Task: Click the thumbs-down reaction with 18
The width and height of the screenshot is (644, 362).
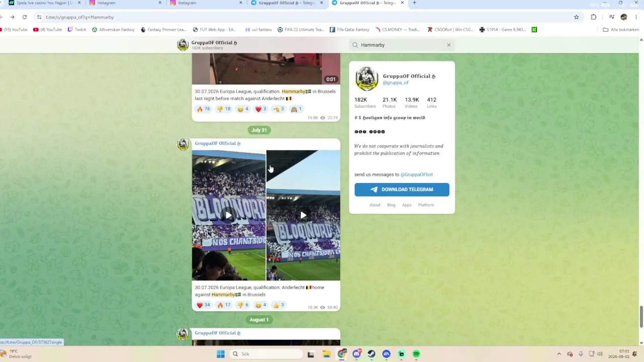Action: tap(223, 109)
